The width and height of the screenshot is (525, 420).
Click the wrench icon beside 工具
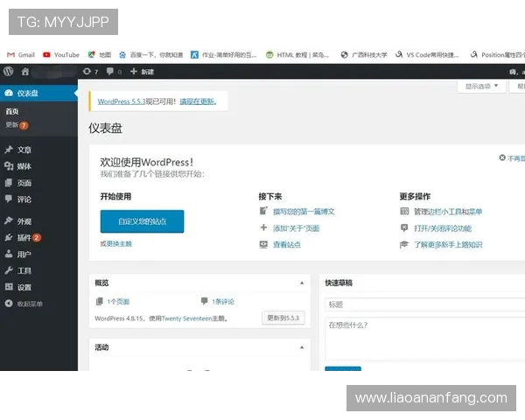(x=9, y=270)
